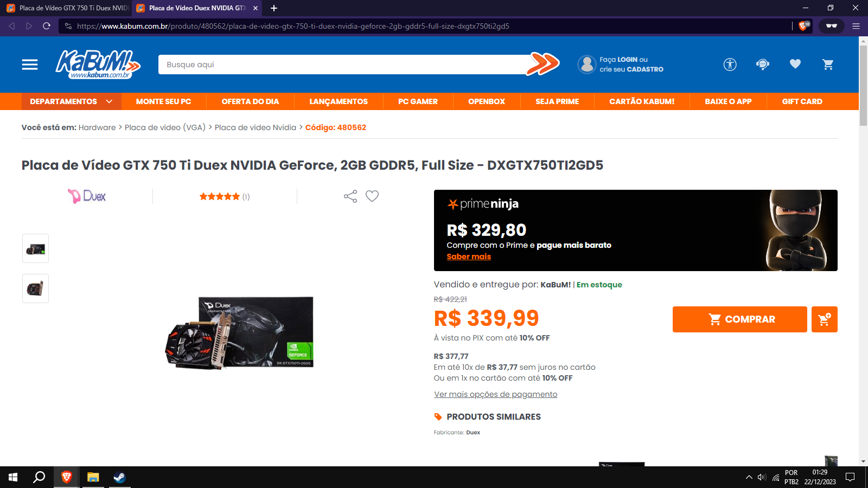Add product to cart with plus icon
The width and height of the screenshot is (868, 488).
[x=825, y=319]
